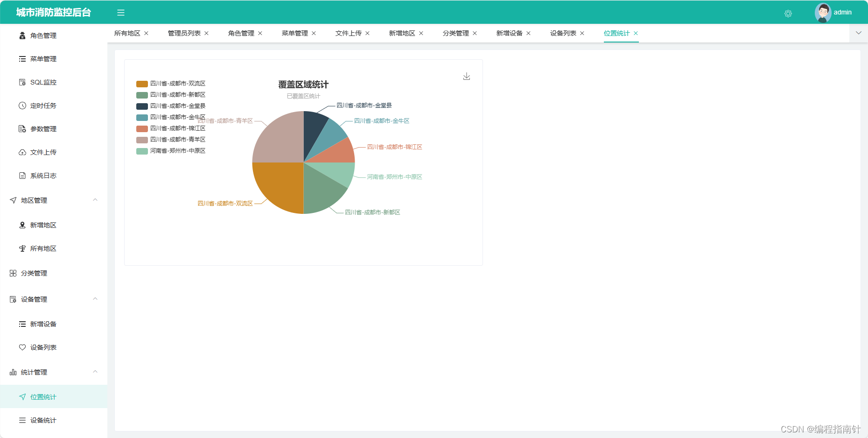The width and height of the screenshot is (868, 438).
Task: Open 定时任务 in the sidebar
Action: [x=54, y=106]
